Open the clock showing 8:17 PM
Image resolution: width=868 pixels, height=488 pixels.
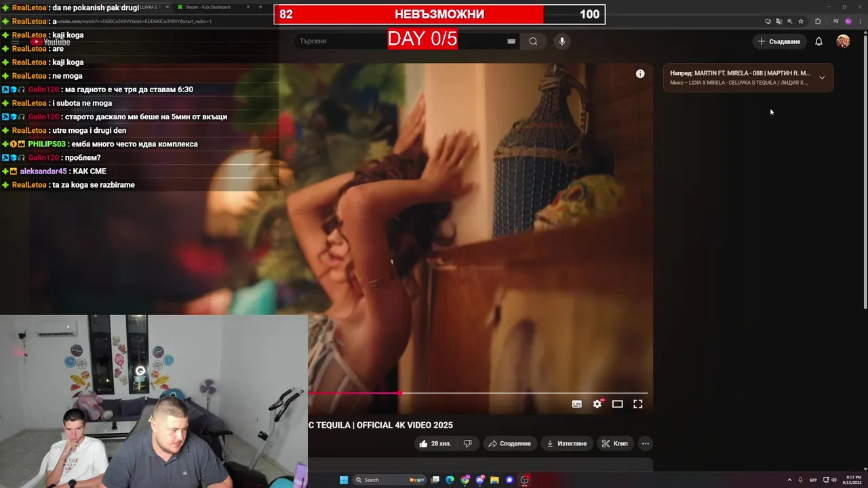(x=853, y=480)
